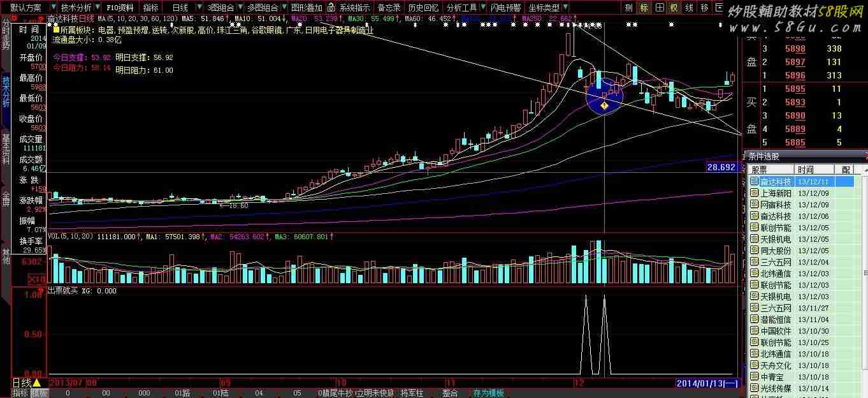Click the 01陆 template tab
Viewport: 868px width, 398px height.
pyautogui.click(x=221, y=393)
